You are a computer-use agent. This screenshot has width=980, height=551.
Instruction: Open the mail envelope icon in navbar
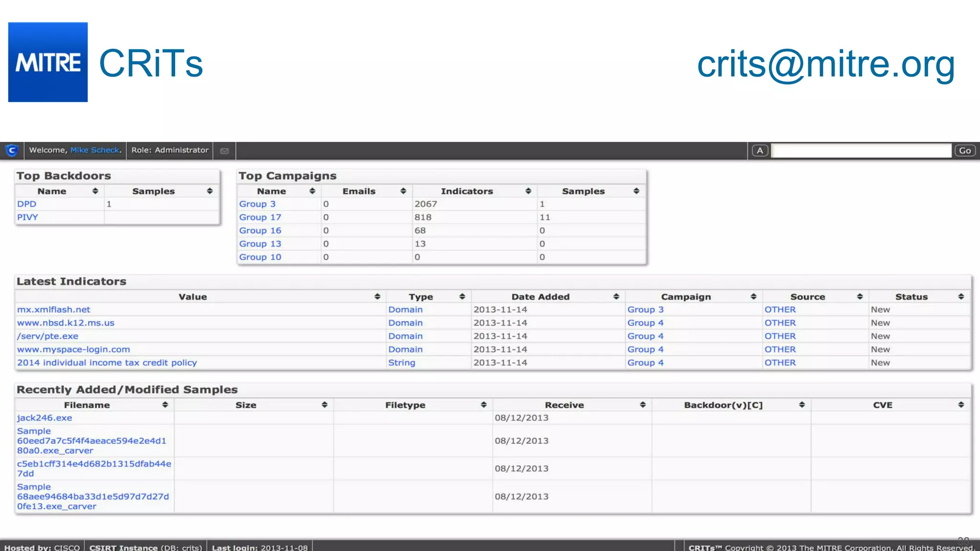pyautogui.click(x=224, y=151)
